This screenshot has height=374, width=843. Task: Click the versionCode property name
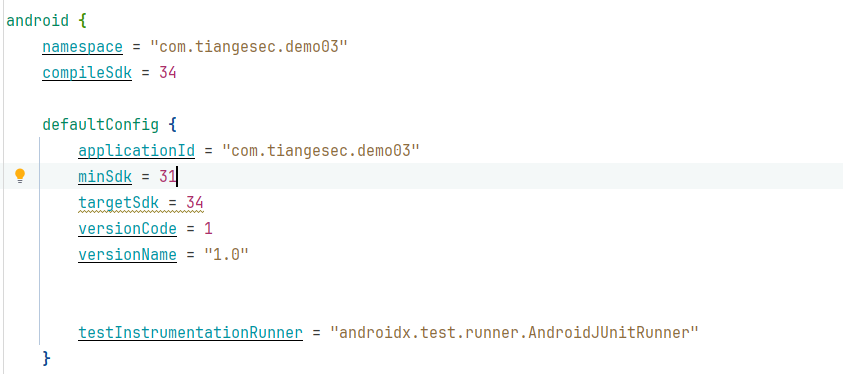(127, 228)
